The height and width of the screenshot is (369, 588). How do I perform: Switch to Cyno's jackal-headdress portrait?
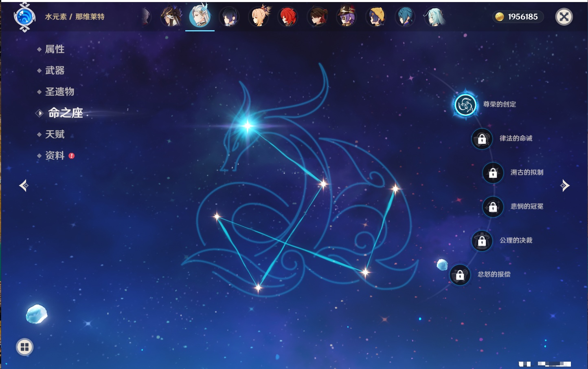[171, 17]
